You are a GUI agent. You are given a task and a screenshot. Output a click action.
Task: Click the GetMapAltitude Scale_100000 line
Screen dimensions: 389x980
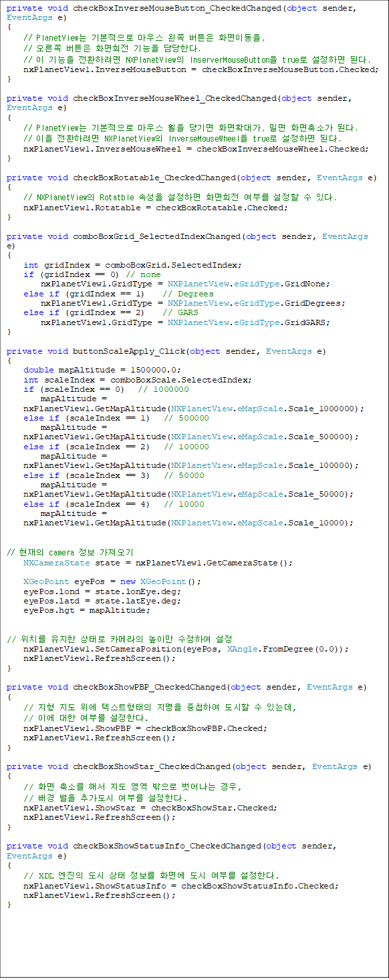pos(191,465)
